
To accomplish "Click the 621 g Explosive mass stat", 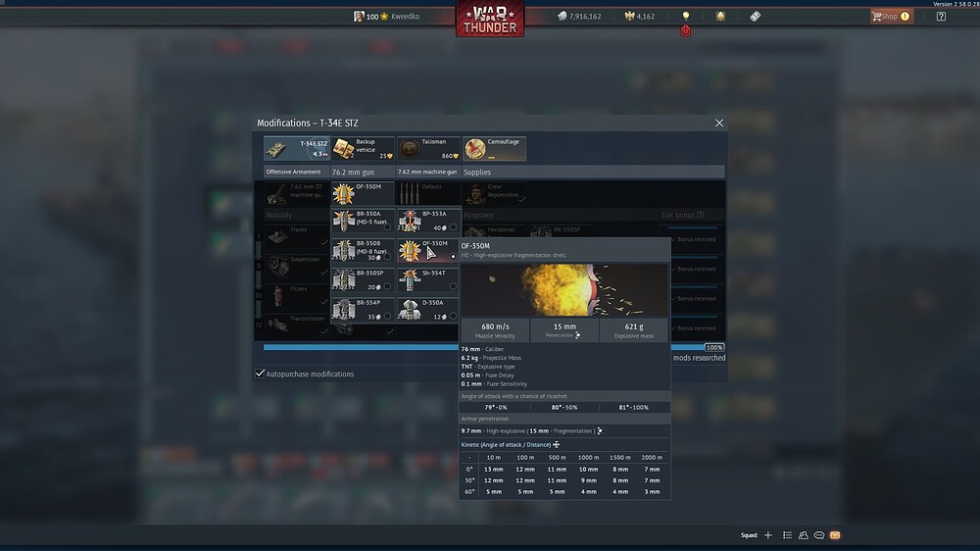I will [634, 330].
